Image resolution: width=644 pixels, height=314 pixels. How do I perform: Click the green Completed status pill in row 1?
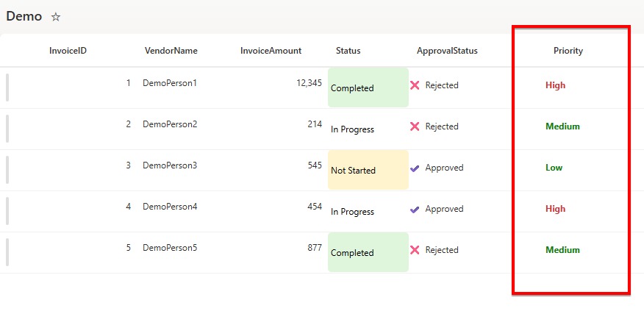click(x=368, y=88)
